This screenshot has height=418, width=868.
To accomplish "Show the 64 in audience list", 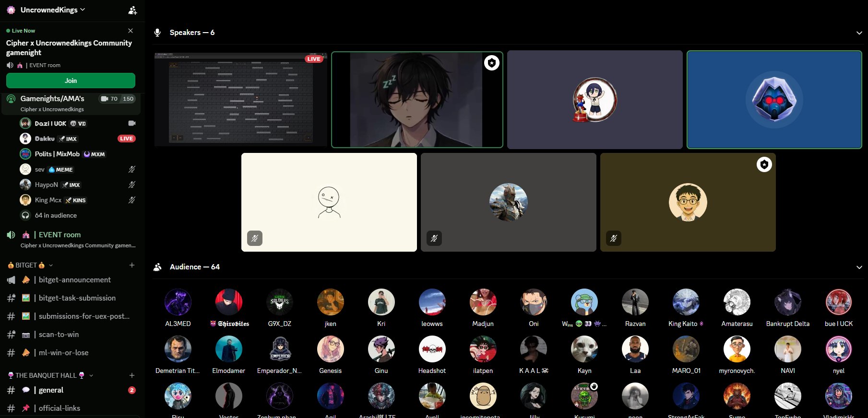I will point(77,216).
